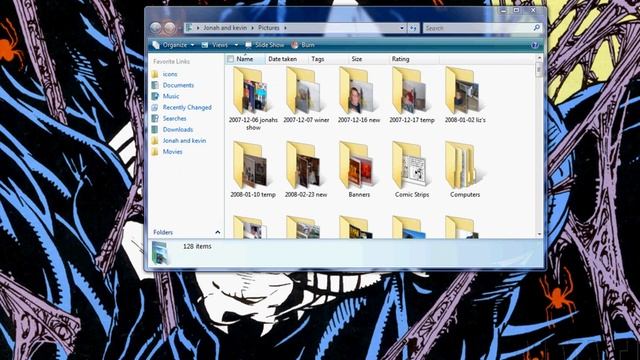Screen dimensions: 640x360
Task: Click the Recently Changed icon in sidebar
Action: pos(155,107)
